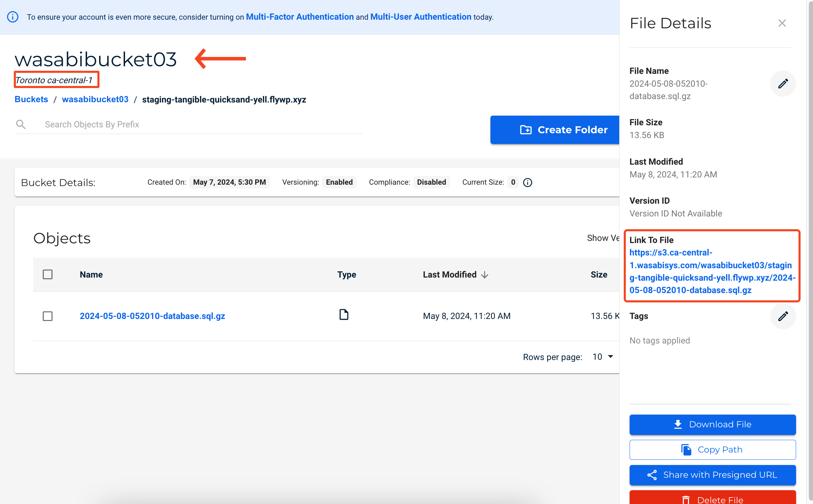Click the info icon in the security banner
813x504 pixels.
click(x=13, y=17)
